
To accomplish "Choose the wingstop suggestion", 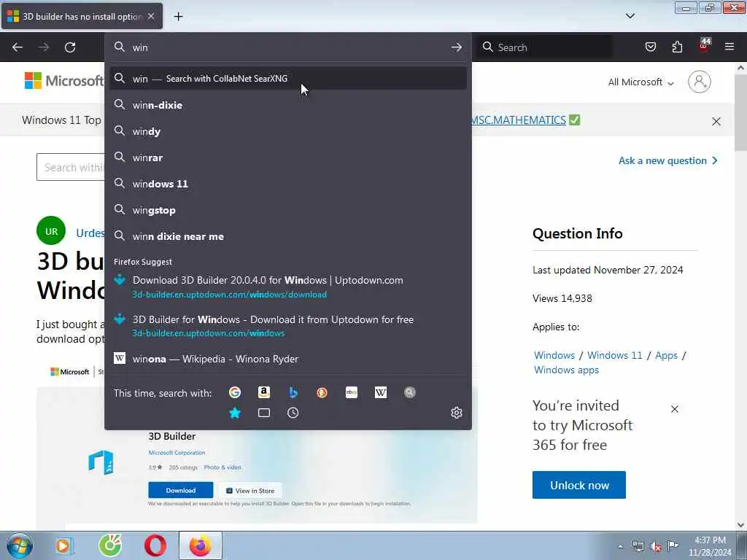I will pyautogui.click(x=287, y=210).
